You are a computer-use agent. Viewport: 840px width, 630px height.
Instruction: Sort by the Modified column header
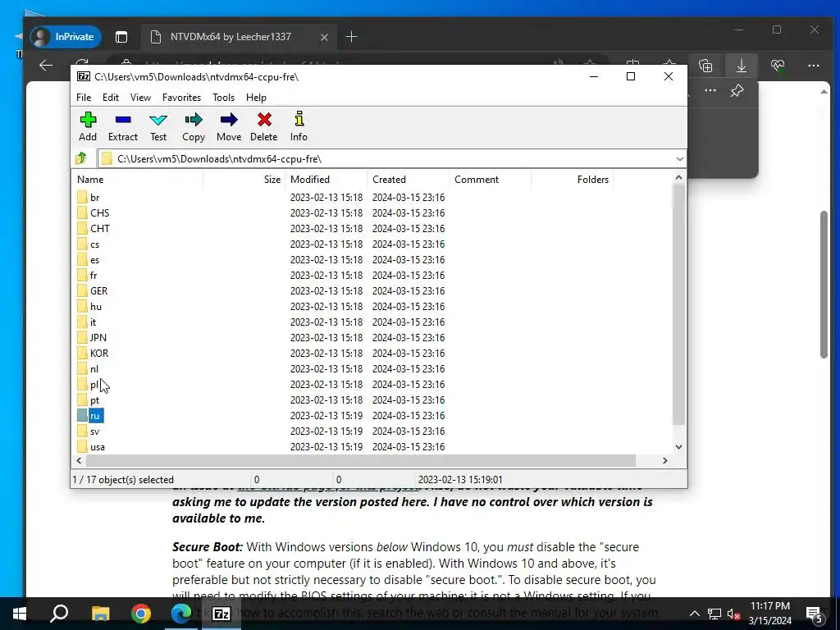tap(326, 180)
